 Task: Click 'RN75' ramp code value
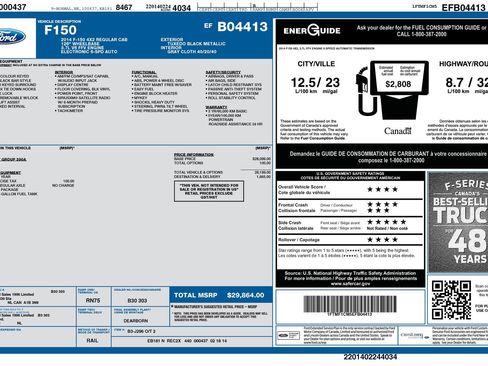tap(93, 300)
